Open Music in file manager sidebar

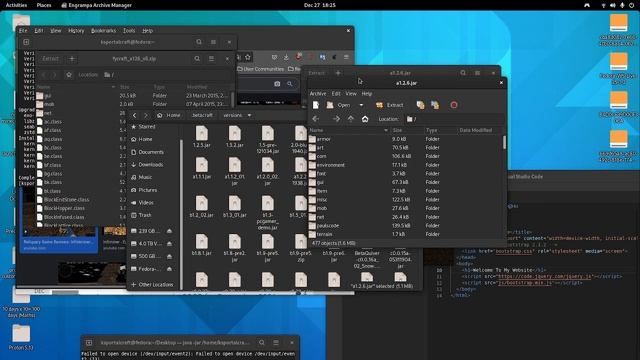coord(142,177)
